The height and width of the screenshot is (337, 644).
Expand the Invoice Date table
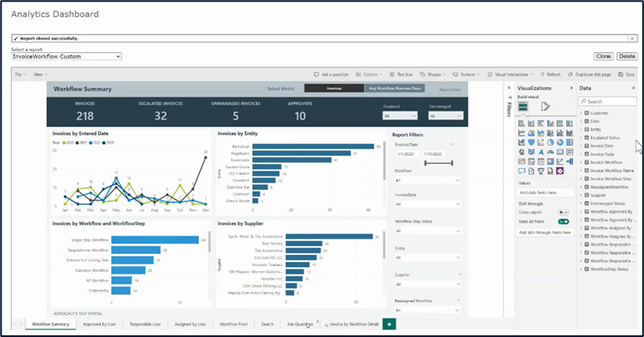coord(581,146)
